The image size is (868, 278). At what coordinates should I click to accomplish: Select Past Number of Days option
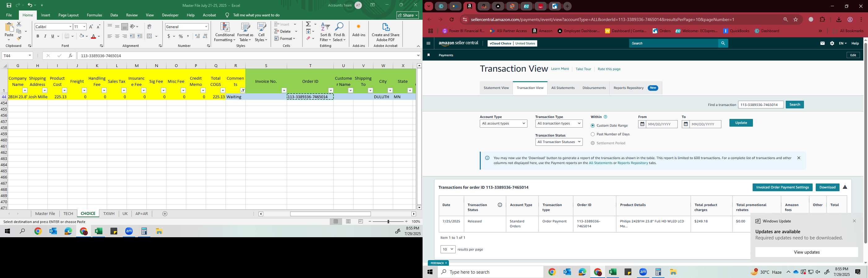pyautogui.click(x=593, y=134)
